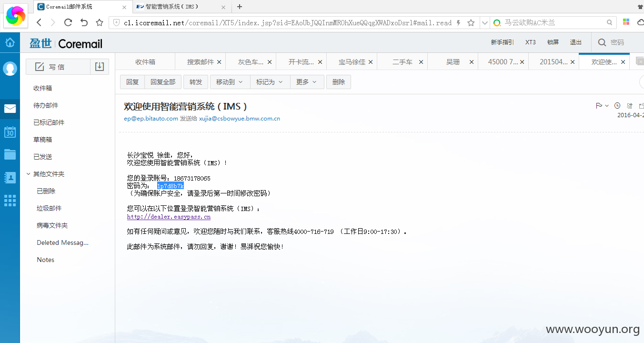Click the lightning speed mode icon
Viewport: 644px width, 343px height.
[459, 23]
